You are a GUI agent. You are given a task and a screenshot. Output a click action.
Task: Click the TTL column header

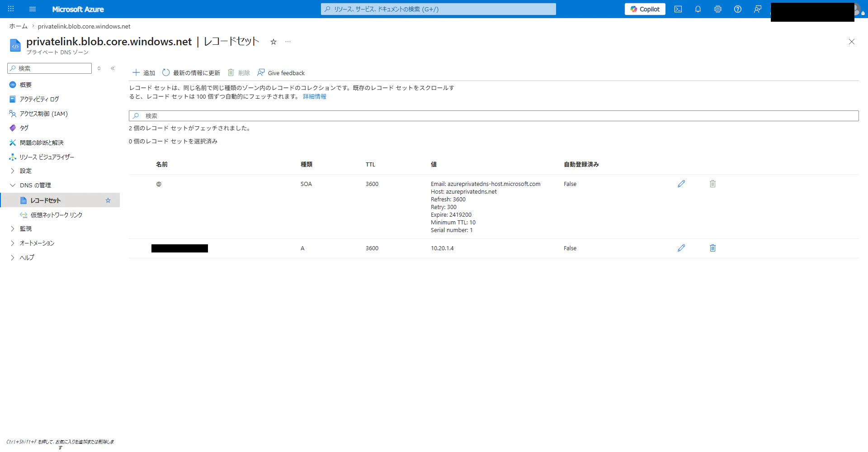pyautogui.click(x=370, y=164)
